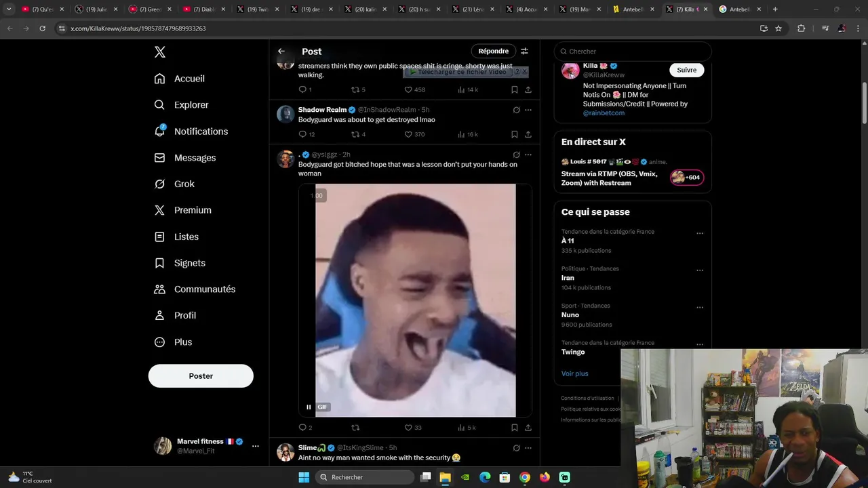Click the X logo in the sidebar
The width and height of the screenshot is (868, 488).
click(x=159, y=52)
